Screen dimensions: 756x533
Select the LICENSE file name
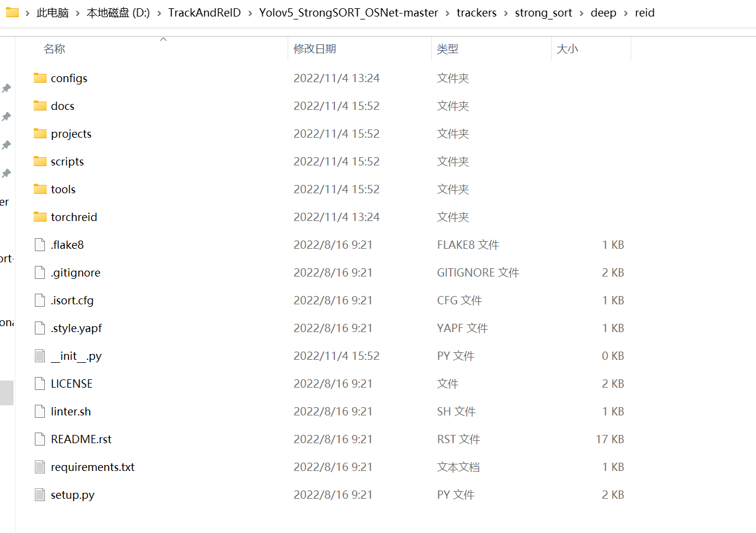point(71,383)
